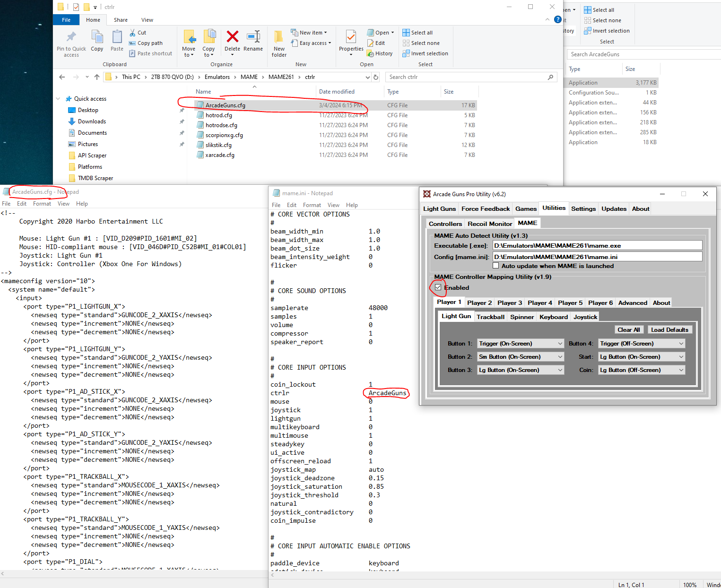721x588 pixels.
Task: Click the New folder icon
Action: point(279,37)
